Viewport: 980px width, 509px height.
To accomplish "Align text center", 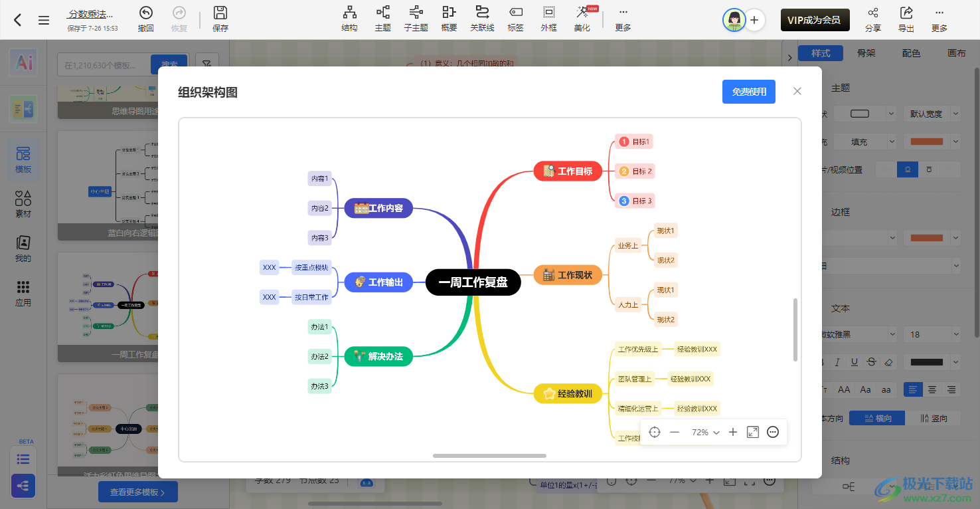I will pyautogui.click(x=932, y=390).
